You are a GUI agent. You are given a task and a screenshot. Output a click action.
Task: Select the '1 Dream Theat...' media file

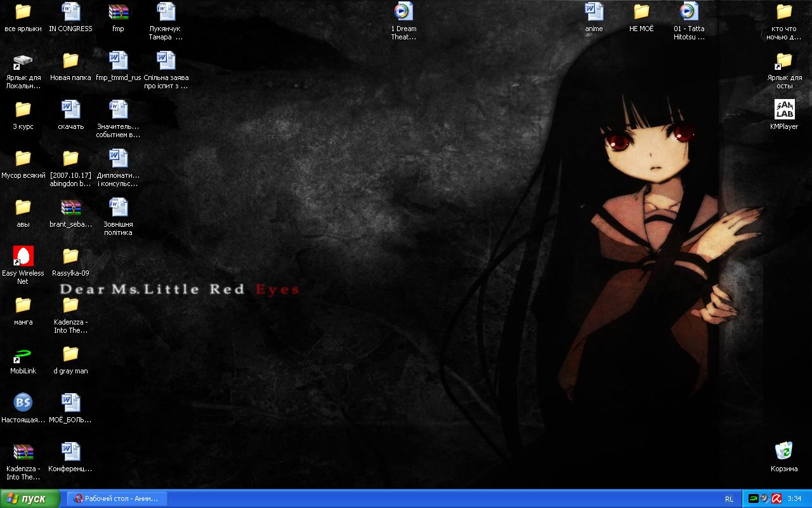point(403,11)
